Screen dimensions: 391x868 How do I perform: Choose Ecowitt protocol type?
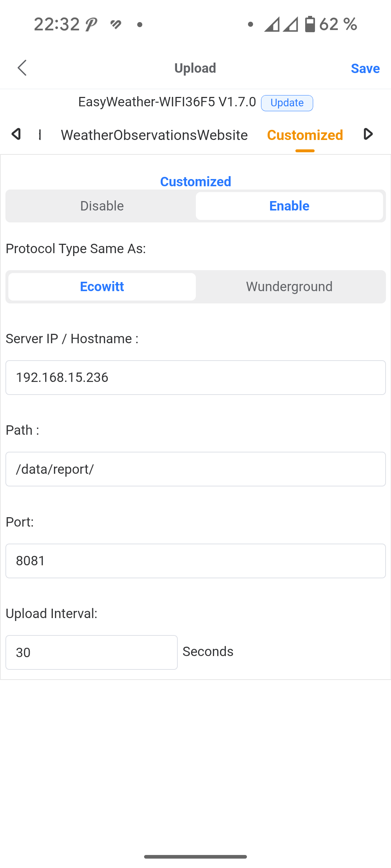(x=102, y=286)
